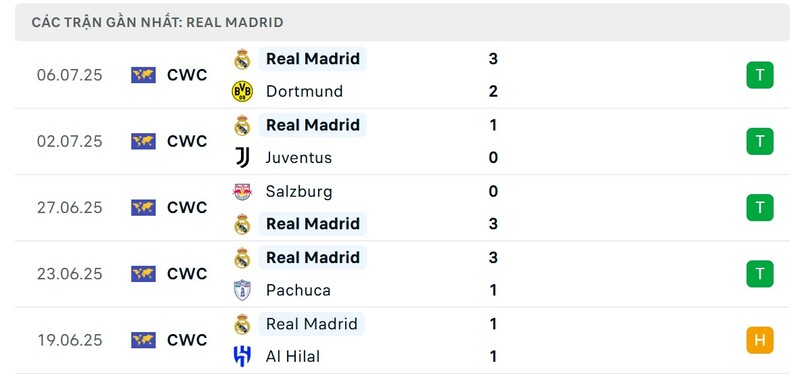
Task: Click the Salzburg Red Bull crest
Action: coord(242,191)
